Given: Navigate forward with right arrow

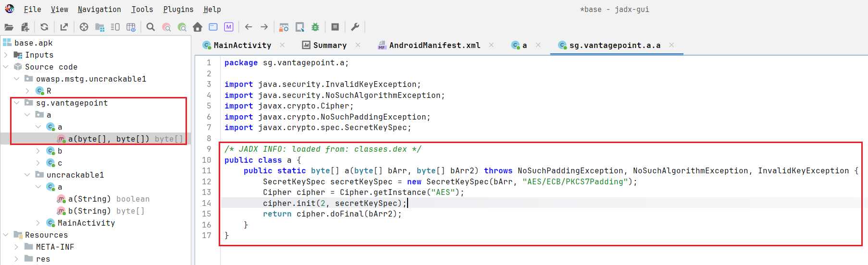Looking at the screenshot, I should click(x=264, y=27).
